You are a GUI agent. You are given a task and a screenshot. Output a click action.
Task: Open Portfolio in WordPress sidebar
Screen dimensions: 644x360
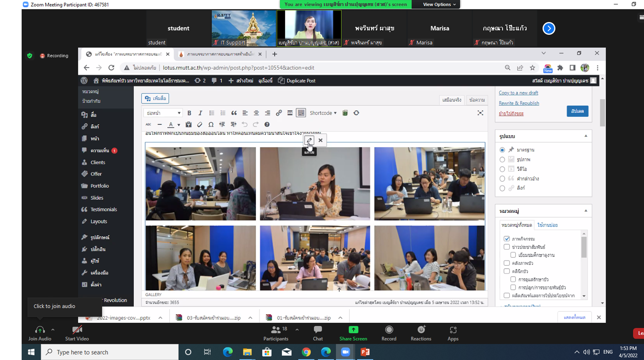[x=99, y=186]
